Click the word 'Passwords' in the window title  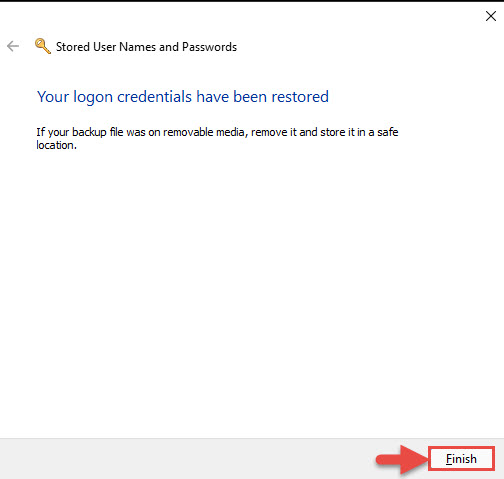(x=209, y=47)
